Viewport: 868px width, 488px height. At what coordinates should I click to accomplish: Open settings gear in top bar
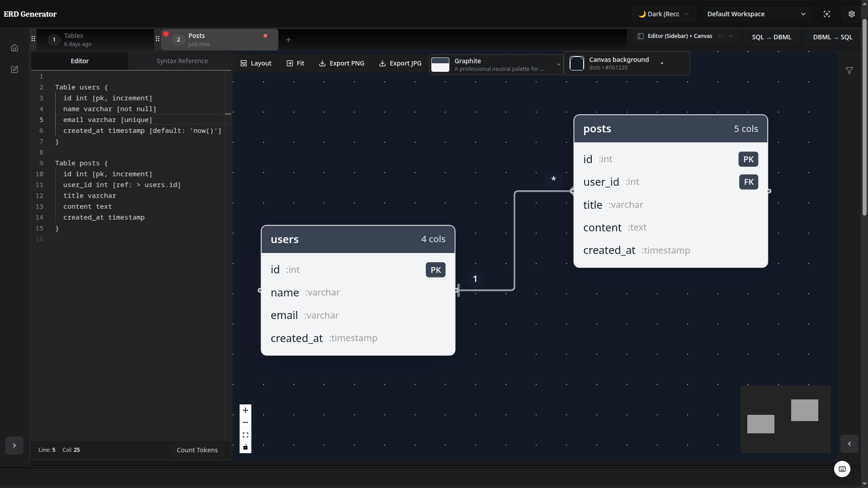tap(852, 14)
